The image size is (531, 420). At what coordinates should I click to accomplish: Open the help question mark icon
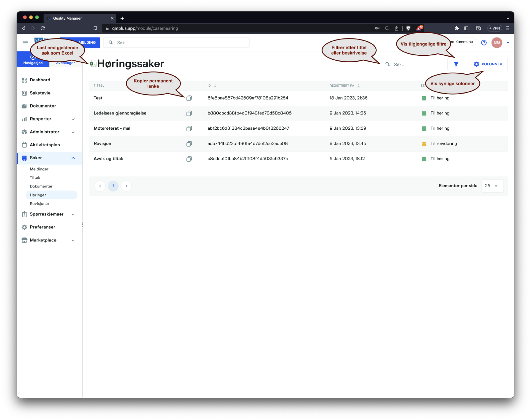coord(484,42)
